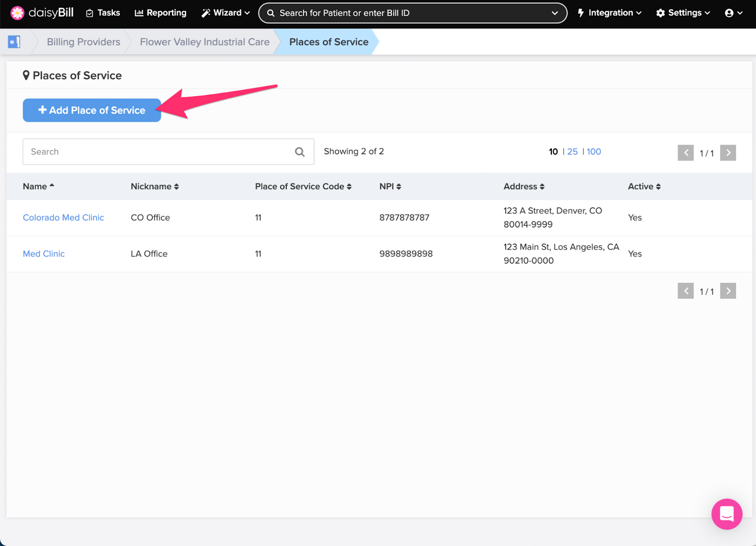The height and width of the screenshot is (546, 756).
Task: Sort by Place of Service Code
Action: click(x=303, y=186)
